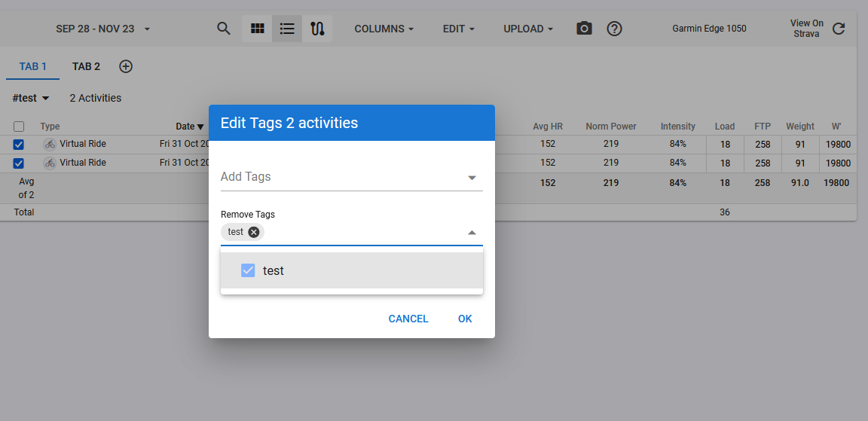This screenshot has height=421, width=868.
Task: Click the Garmin Edge 1050 label
Action: point(709,29)
